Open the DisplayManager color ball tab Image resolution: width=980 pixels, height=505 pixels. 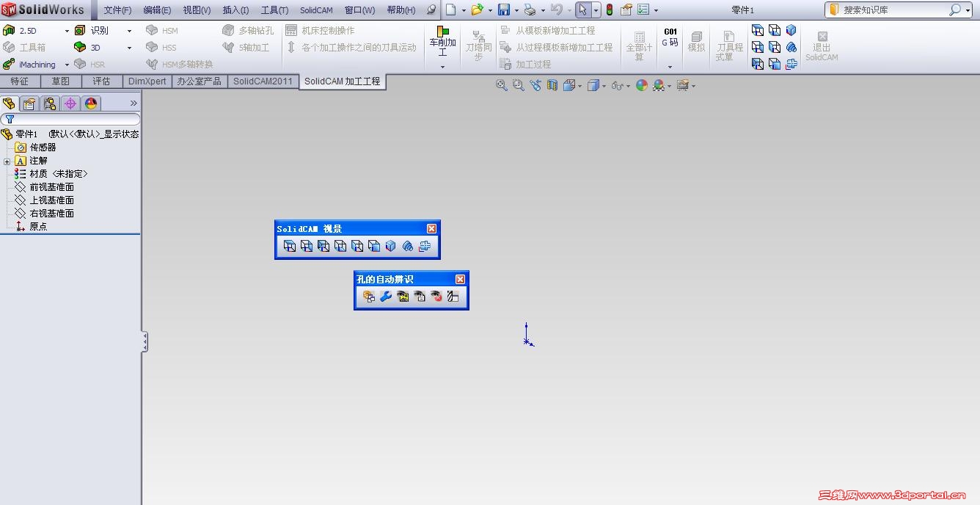tap(91, 103)
